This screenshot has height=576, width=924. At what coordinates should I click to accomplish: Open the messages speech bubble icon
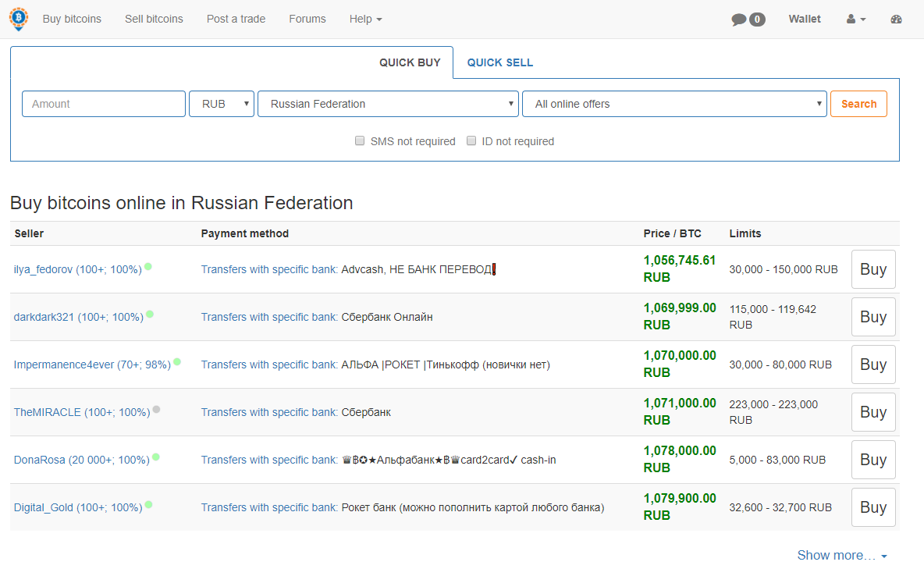tap(738, 20)
